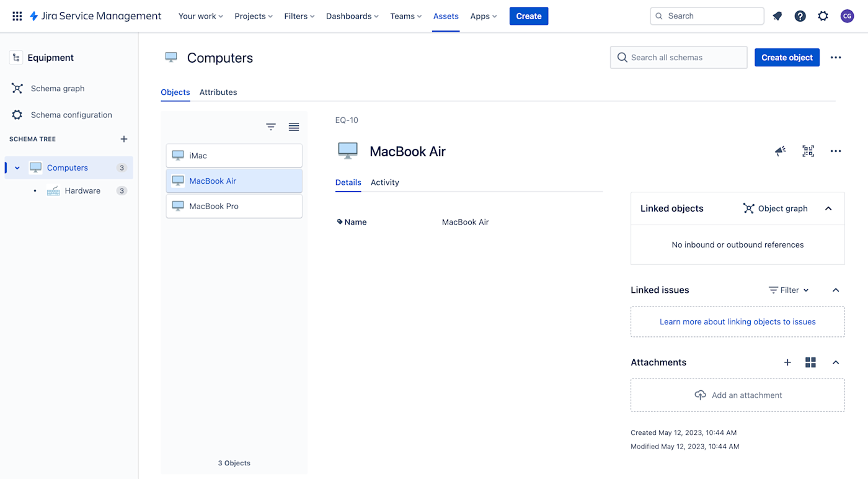Open the notifications icon
868x479 pixels.
coord(777,16)
